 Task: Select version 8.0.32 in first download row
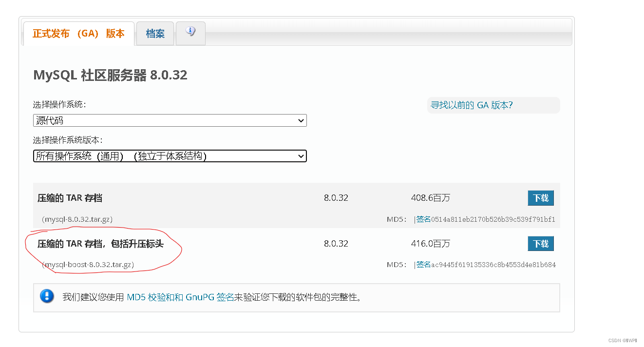tap(336, 198)
